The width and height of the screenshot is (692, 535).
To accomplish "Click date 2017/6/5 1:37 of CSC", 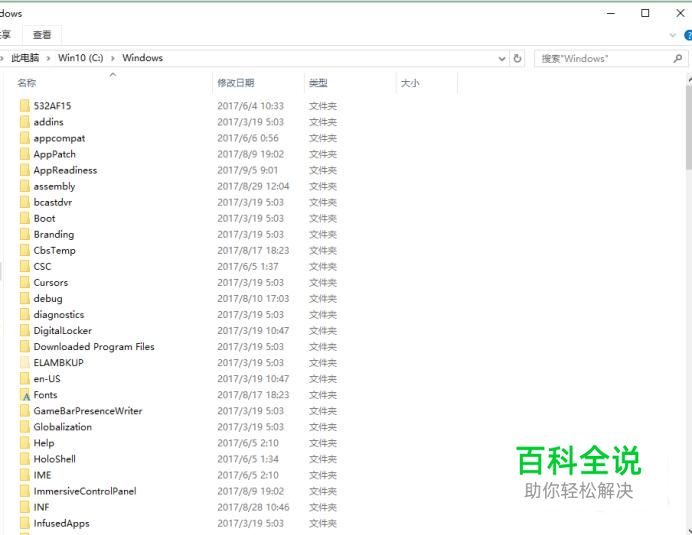I will pyautogui.click(x=248, y=266).
